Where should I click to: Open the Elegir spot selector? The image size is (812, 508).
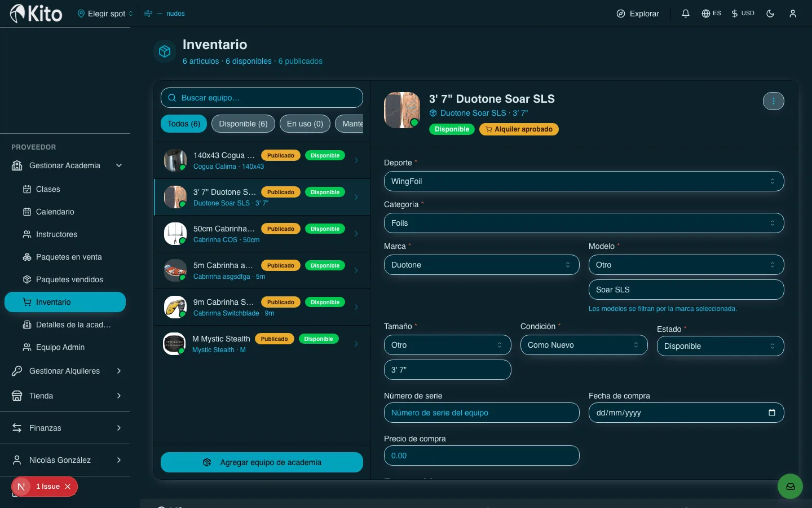click(x=105, y=14)
